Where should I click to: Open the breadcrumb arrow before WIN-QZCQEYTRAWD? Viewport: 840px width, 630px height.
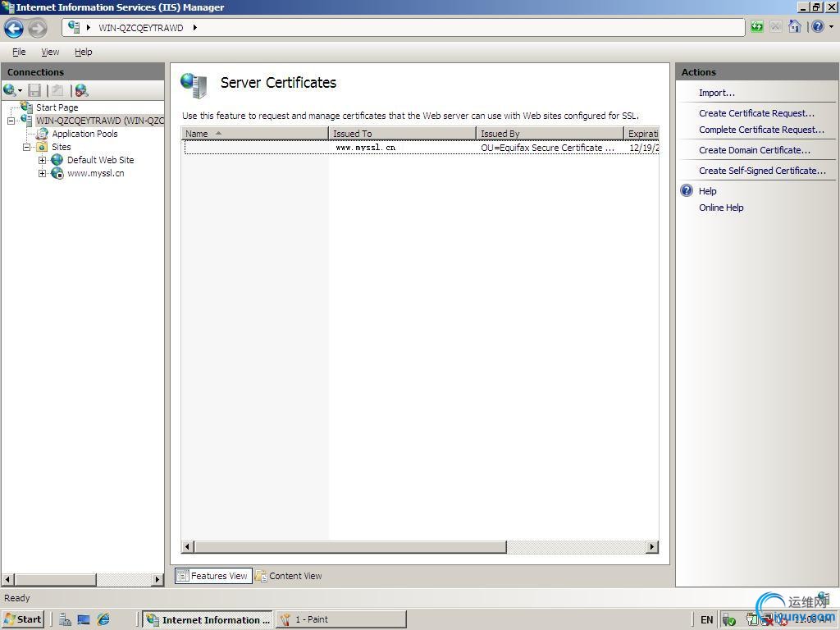click(x=89, y=27)
